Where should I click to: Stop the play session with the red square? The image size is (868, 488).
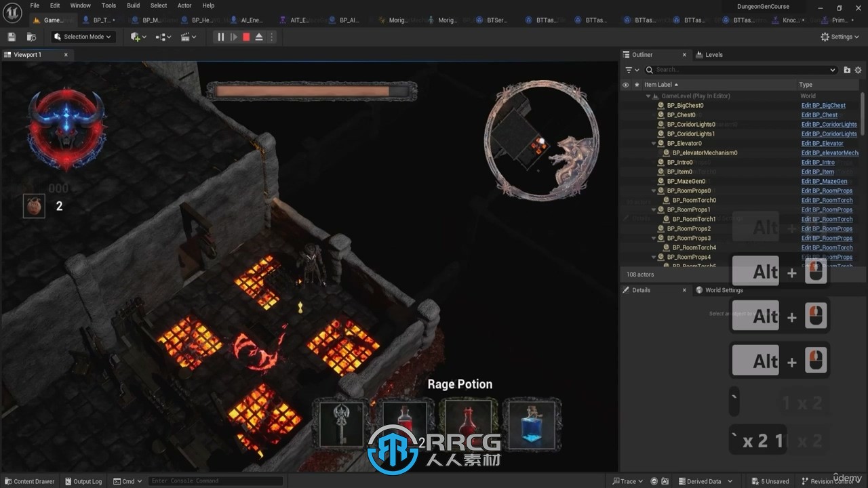246,37
